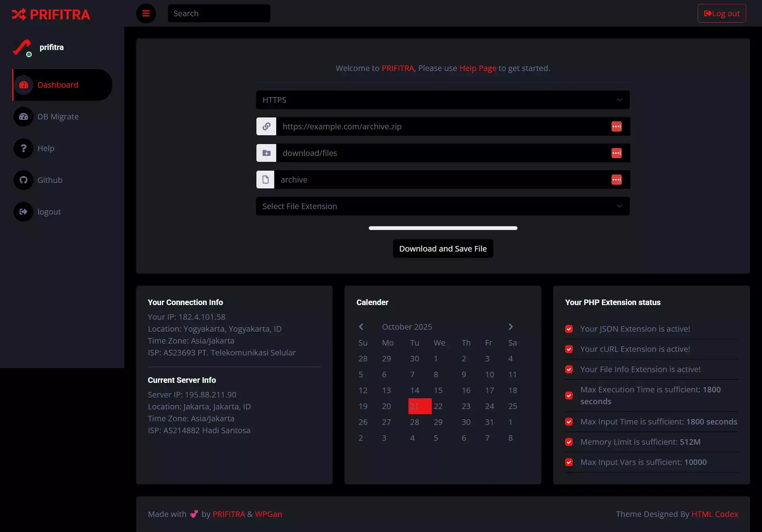This screenshot has width=762, height=532.
Task: Open the Select File Extension dropdown
Action: coord(443,206)
